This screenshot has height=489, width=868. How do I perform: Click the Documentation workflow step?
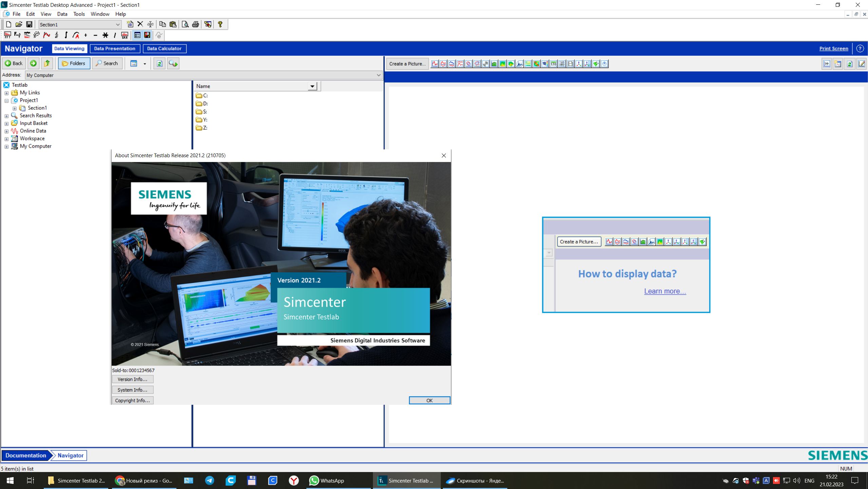point(26,455)
